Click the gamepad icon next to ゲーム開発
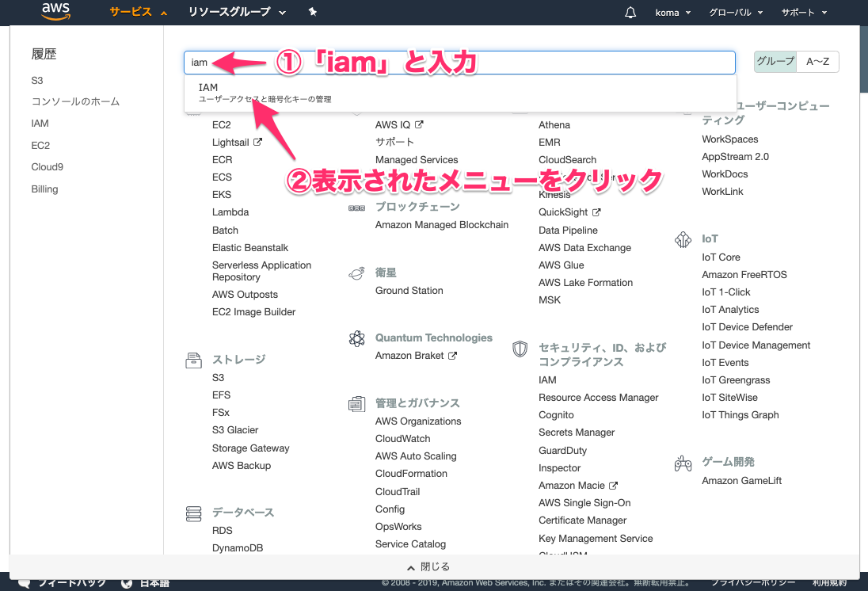The width and height of the screenshot is (868, 591). 683,463
